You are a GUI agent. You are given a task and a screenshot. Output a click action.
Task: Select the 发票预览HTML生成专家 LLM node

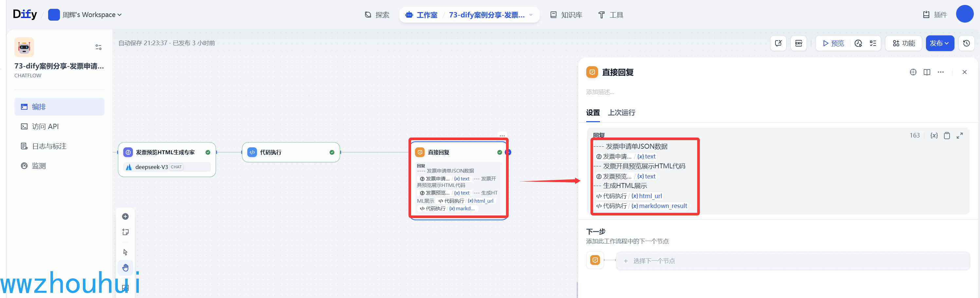point(167,159)
